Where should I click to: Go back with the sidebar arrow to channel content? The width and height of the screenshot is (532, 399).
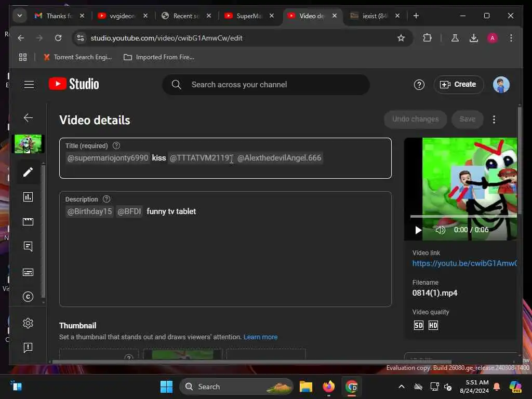click(28, 118)
